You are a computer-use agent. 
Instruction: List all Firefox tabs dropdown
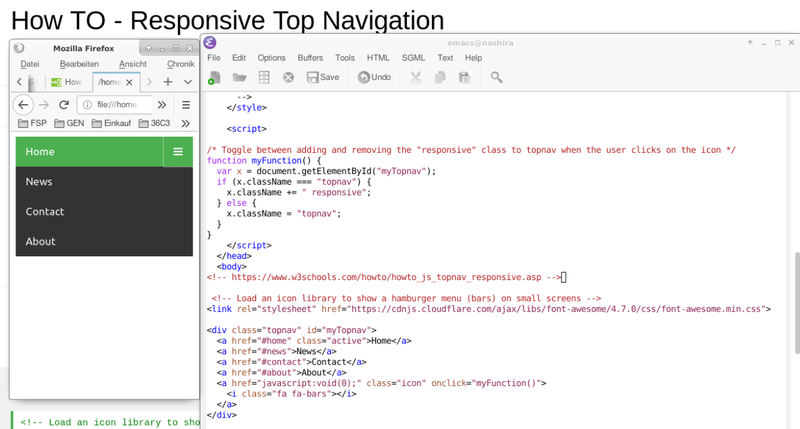[x=188, y=82]
